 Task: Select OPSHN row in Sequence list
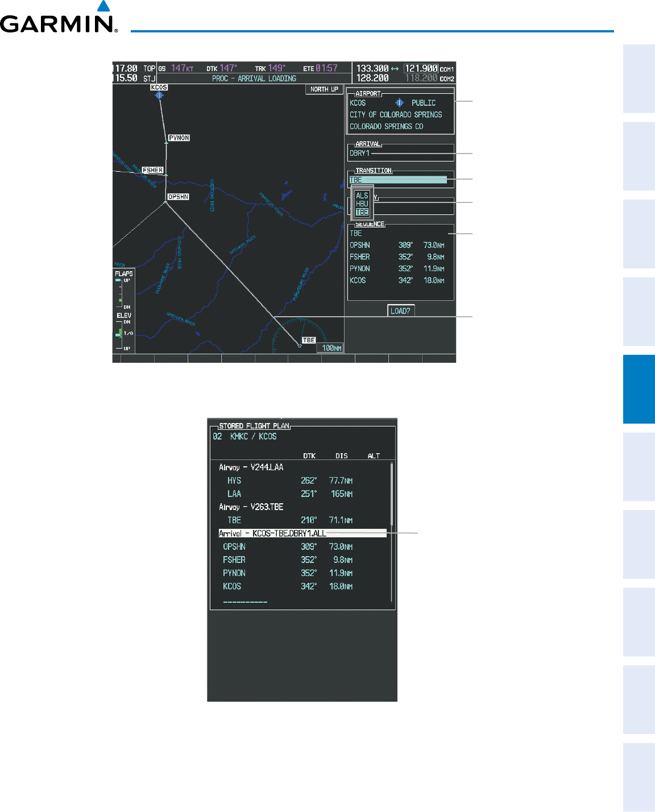(397, 245)
